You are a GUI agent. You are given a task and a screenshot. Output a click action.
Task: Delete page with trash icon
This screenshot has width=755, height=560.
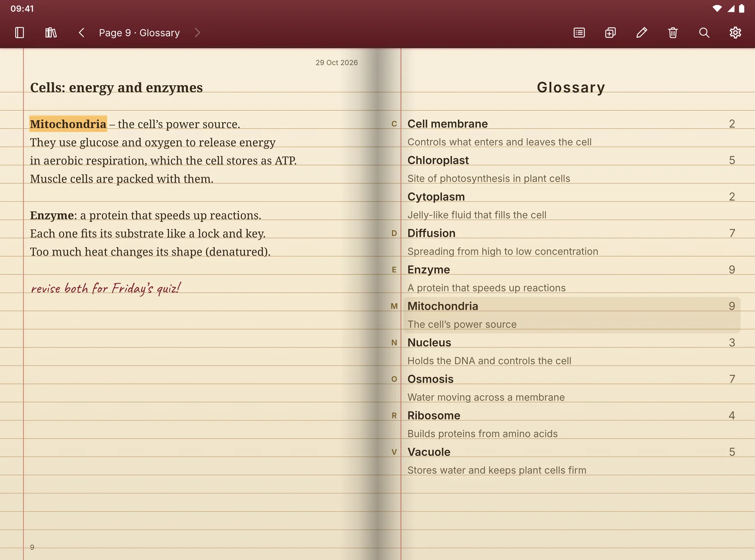[673, 33]
